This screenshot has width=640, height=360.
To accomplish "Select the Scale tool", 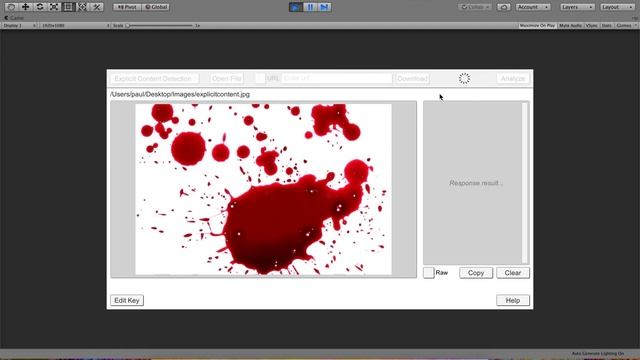I will [x=54, y=7].
